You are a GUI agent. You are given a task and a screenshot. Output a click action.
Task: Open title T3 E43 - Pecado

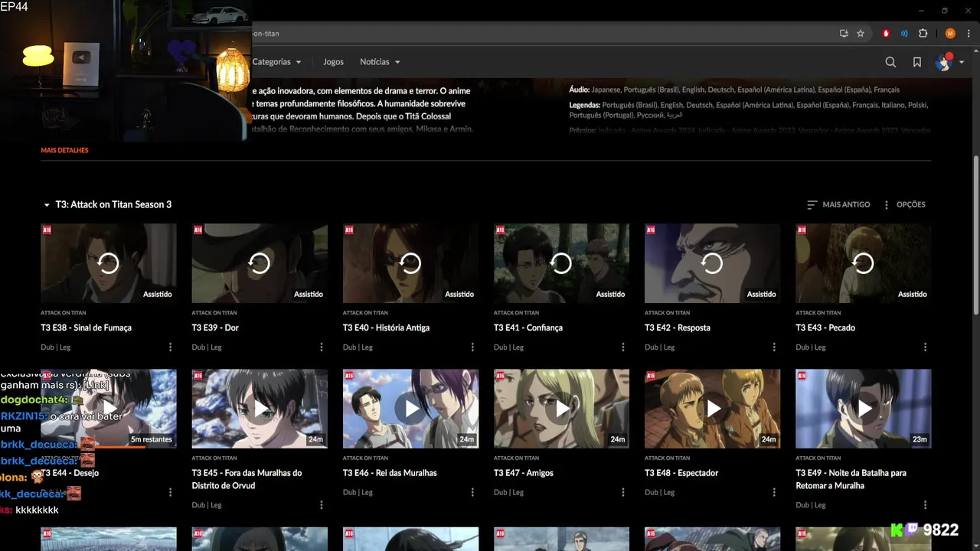pos(825,328)
